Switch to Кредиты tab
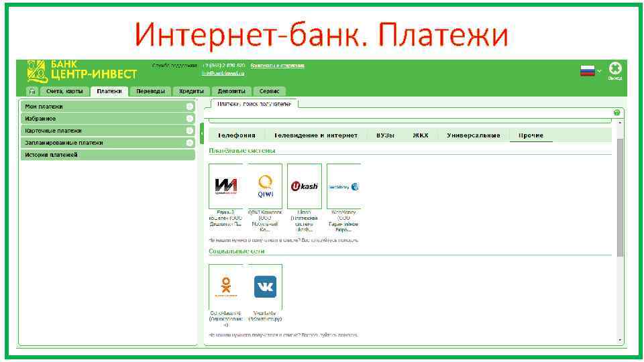Viewport: 644px width, 362px height. click(191, 91)
